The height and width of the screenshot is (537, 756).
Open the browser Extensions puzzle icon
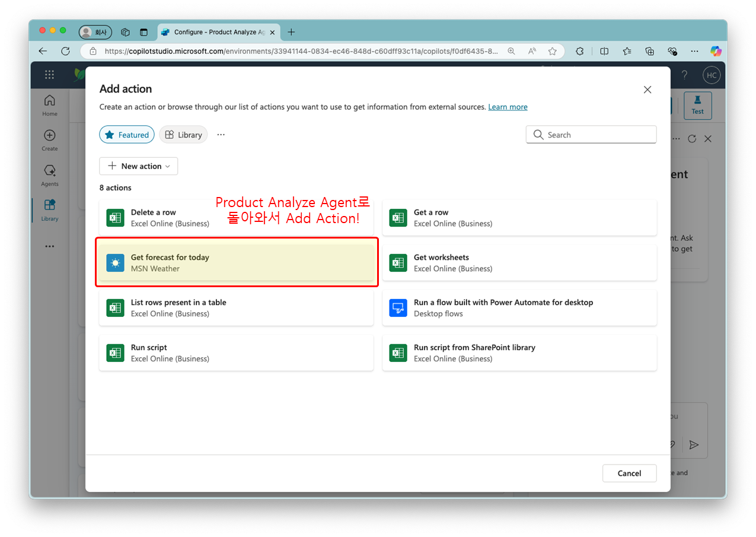pos(580,51)
